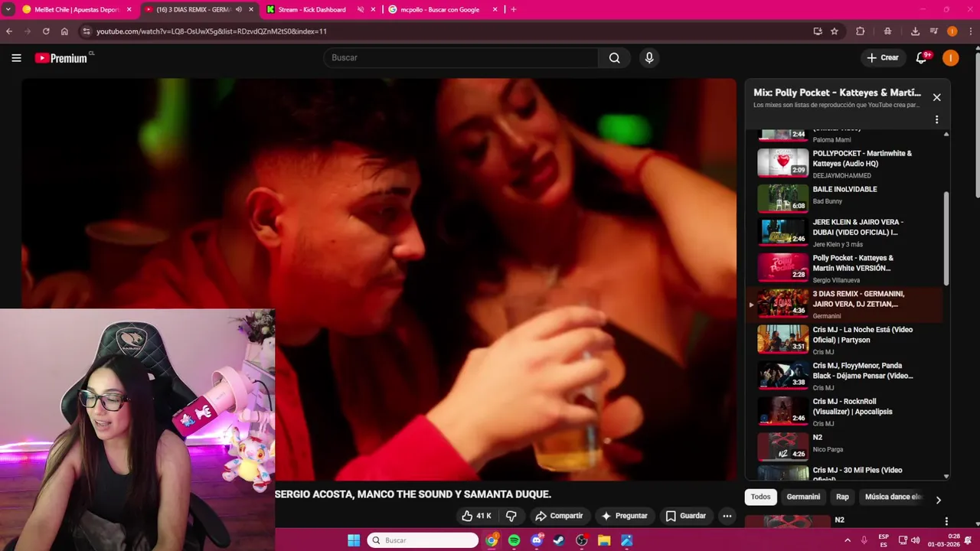Image resolution: width=980 pixels, height=551 pixels.
Task: Open Steam from the taskbar
Action: click(x=559, y=540)
